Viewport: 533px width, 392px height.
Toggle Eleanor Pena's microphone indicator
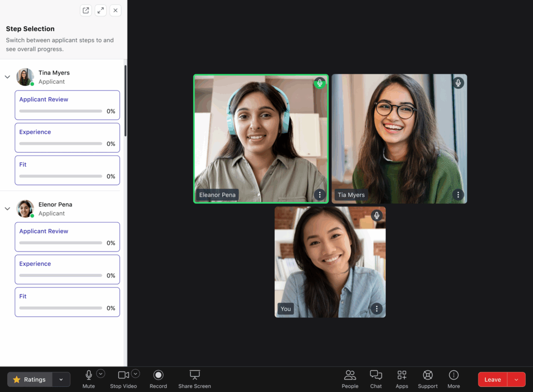coord(320,83)
